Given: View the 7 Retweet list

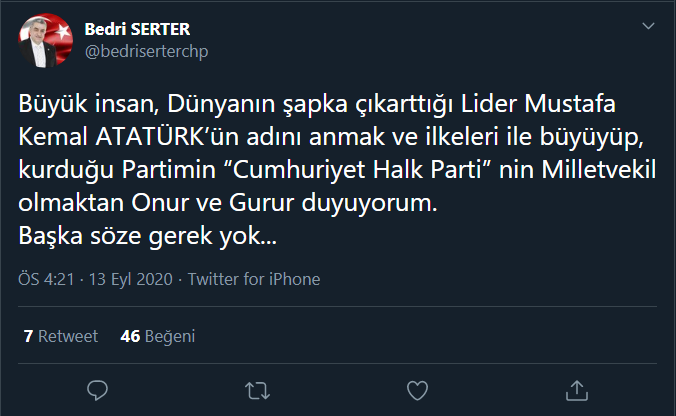Looking at the screenshot, I should (x=61, y=336).
